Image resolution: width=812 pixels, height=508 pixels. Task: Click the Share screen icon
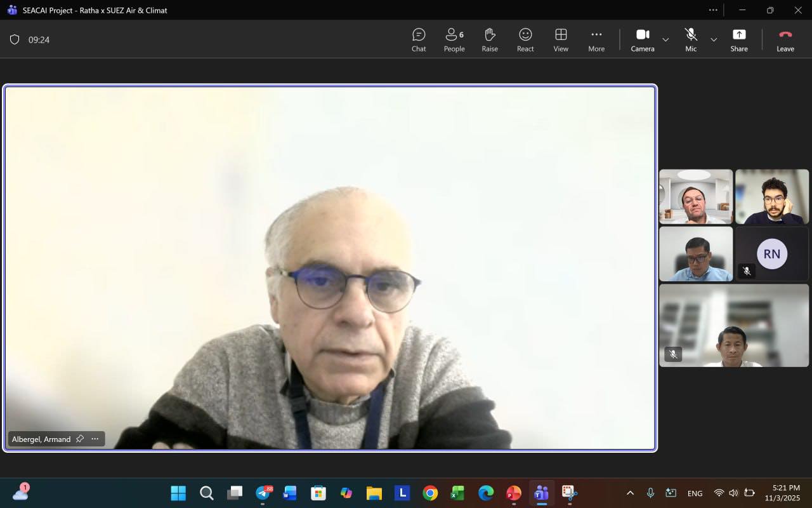pos(739,39)
